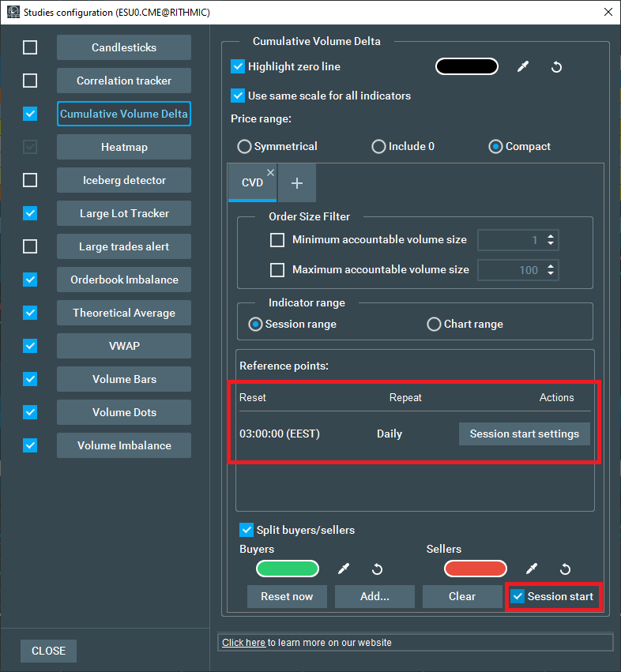Open Session start settings
The height and width of the screenshot is (672, 621).
[524, 434]
